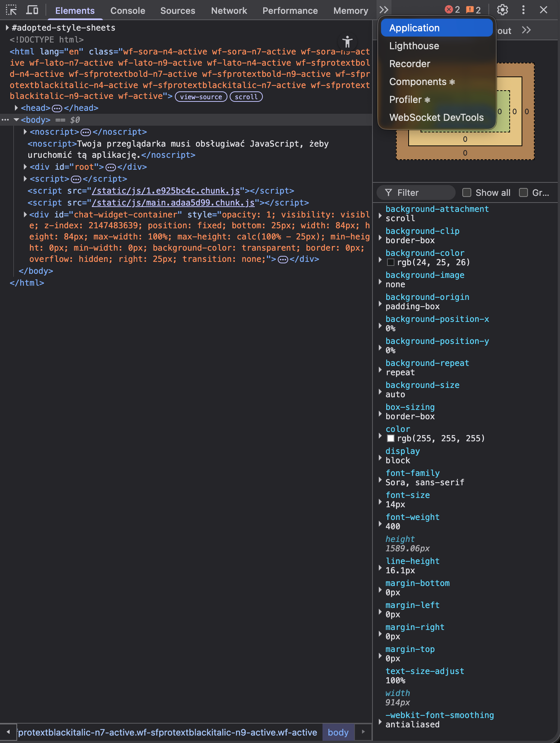Expand the color computed property

click(380, 436)
